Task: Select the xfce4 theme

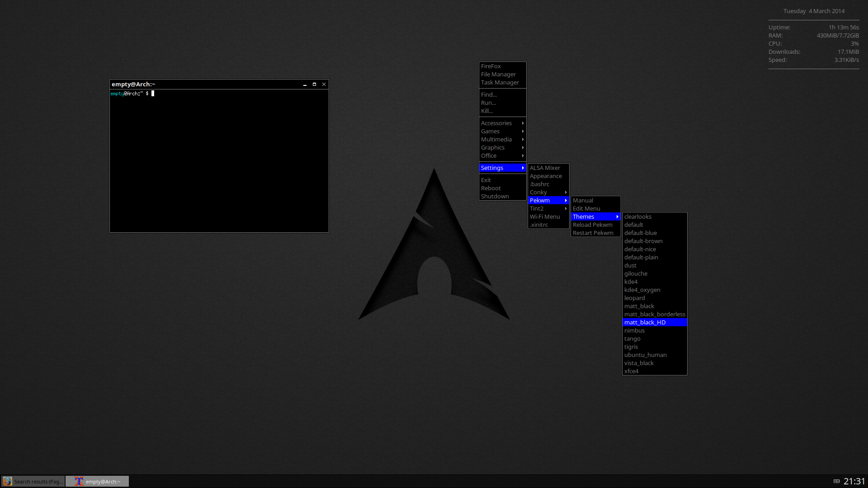Action: [655, 371]
